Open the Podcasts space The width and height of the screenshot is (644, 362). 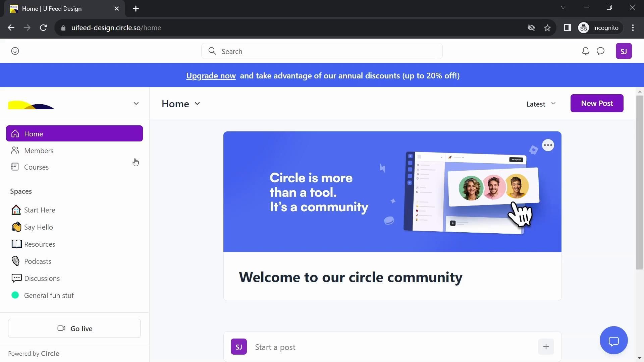tap(38, 261)
